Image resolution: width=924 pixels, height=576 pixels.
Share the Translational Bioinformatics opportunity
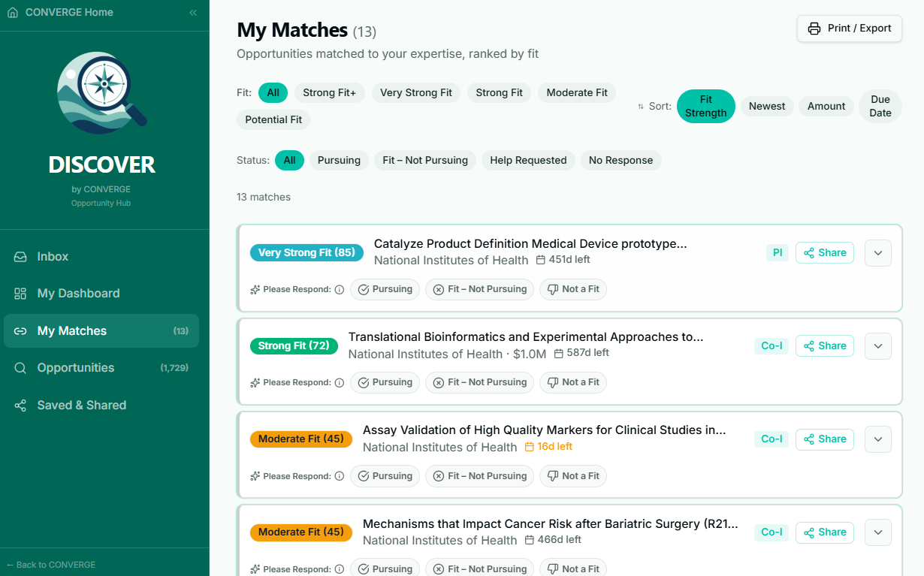pos(825,346)
